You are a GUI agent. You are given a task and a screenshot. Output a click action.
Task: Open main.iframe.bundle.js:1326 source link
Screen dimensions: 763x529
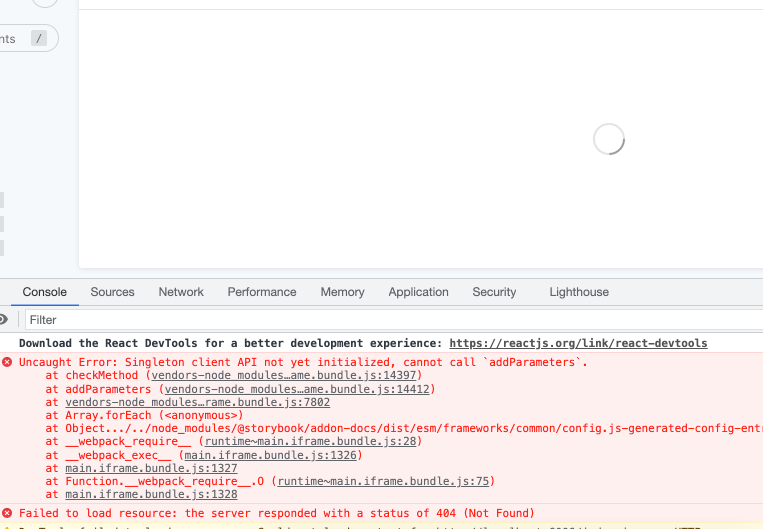271,455
